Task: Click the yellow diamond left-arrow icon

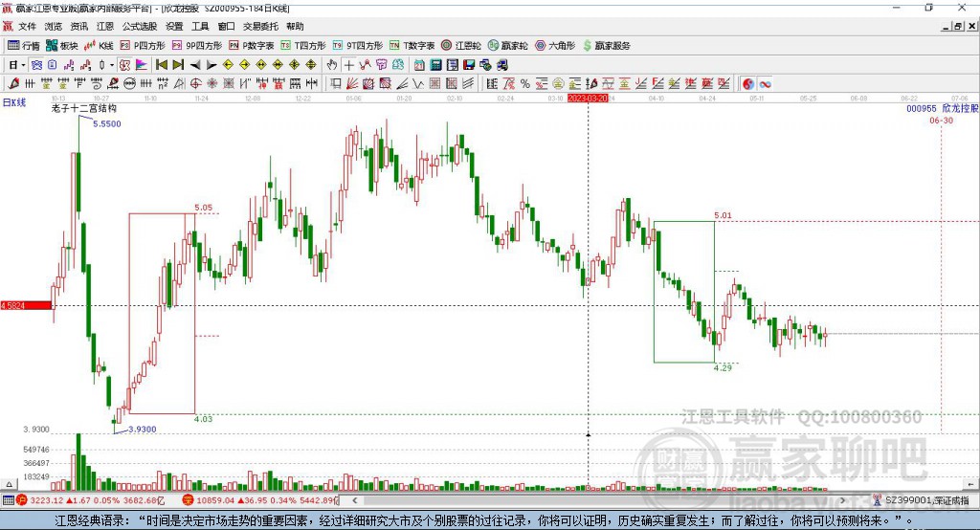Action: pyautogui.click(x=228, y=65)
